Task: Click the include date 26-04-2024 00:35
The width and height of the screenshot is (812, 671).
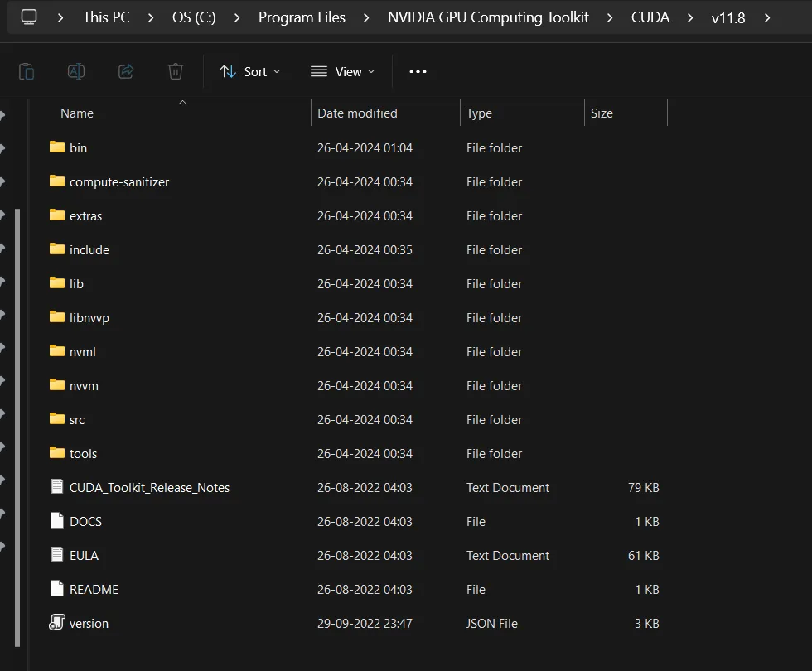Action: pos(365,250)
